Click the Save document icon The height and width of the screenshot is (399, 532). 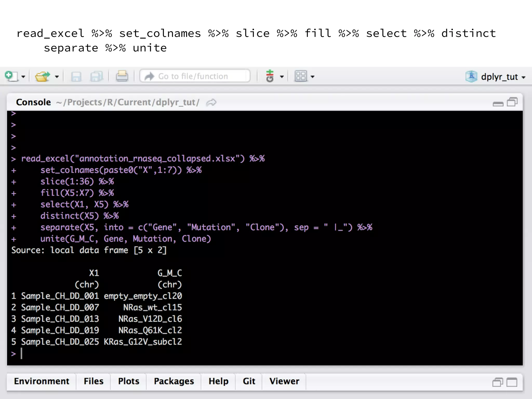pyautogui.click(x=76, y=77)
